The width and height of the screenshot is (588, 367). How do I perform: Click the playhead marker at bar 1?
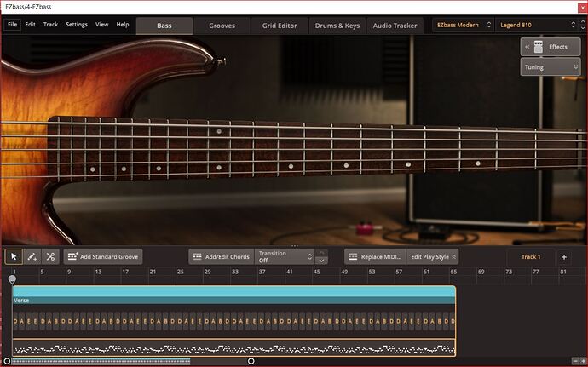click(13, 279)
